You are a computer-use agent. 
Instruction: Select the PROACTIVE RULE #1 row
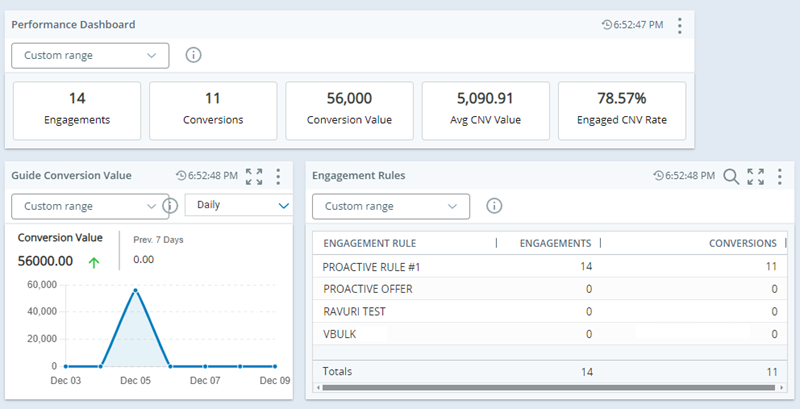point(550,267)
